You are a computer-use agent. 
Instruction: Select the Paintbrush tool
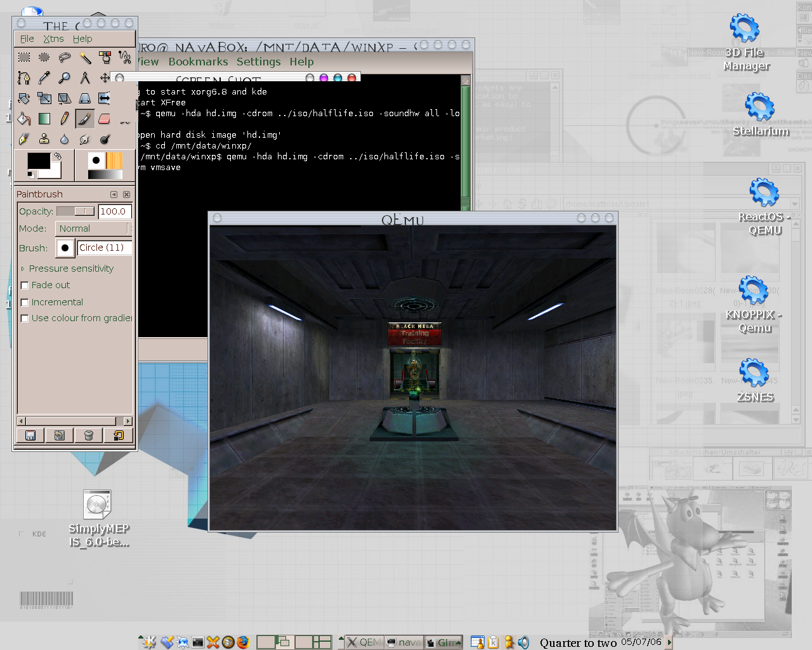(x=85, y=119)
